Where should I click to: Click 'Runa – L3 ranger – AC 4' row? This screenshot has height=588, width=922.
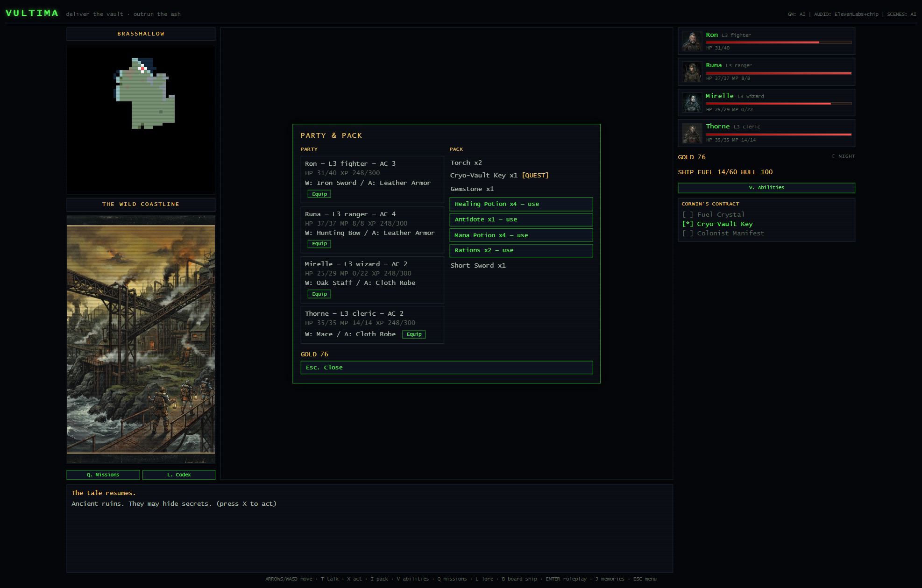pos(350,214)
